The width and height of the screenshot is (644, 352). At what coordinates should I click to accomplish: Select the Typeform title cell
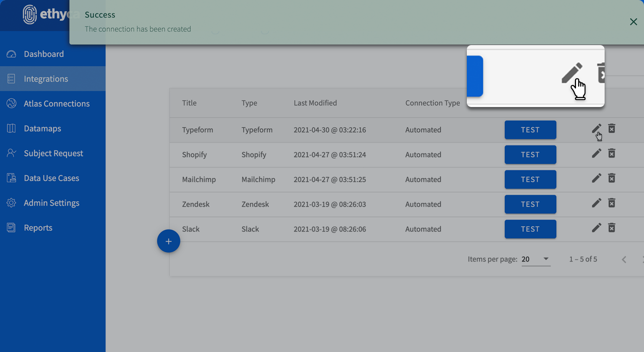click(x=198, y=130)
